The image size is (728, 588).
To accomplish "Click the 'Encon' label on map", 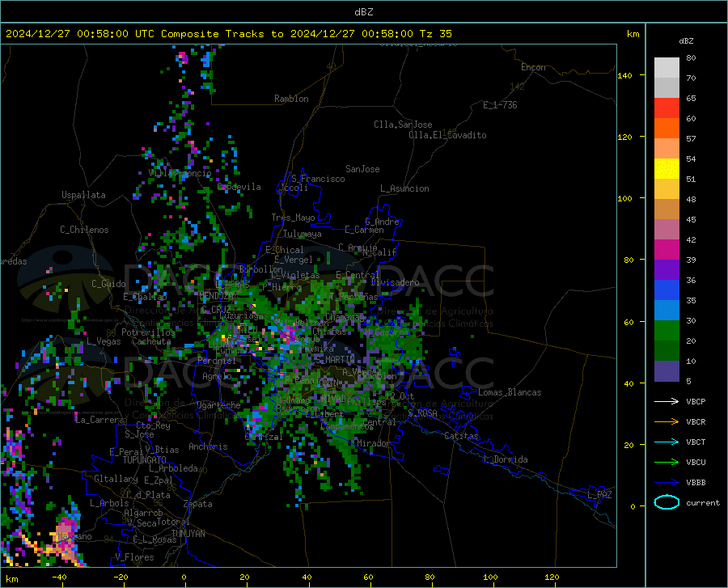I will coord(533,67).
